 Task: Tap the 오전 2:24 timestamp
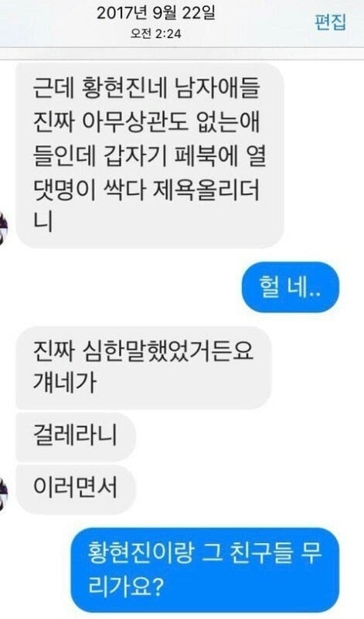point(156,34)
